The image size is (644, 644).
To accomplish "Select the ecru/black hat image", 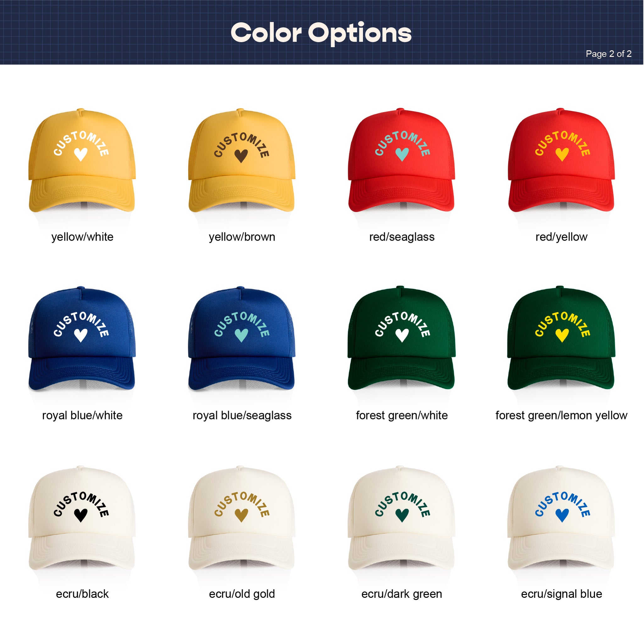I will pyautogui.click(x=82, y=518).
